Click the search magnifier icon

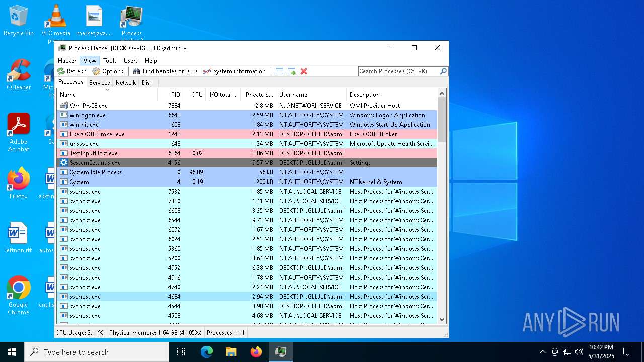[443, 71]
